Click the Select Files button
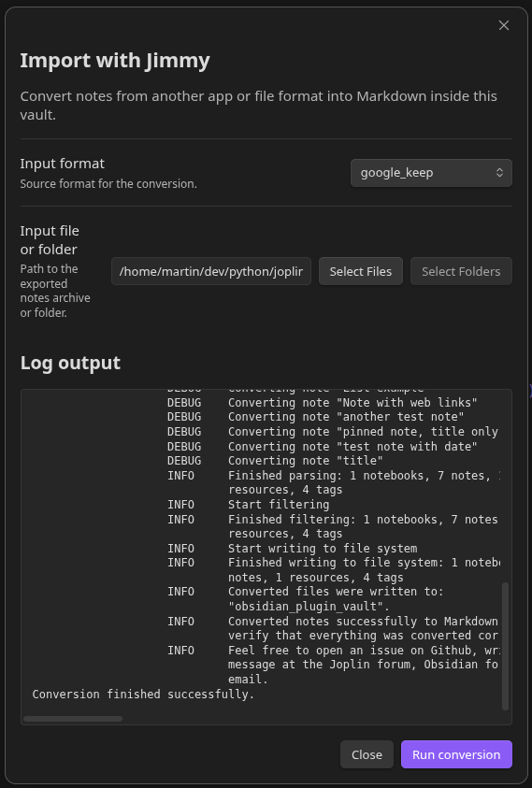This screenshot has height=788, width=532. [361, 271]
